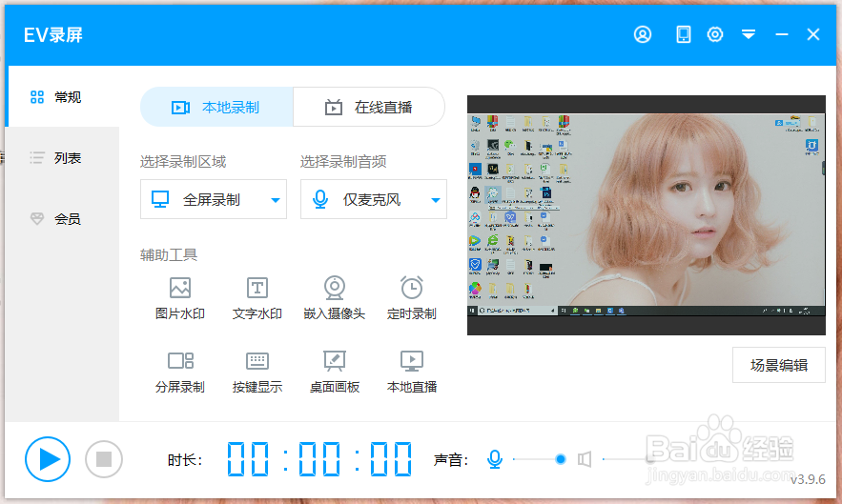Open the title bar dropdown menu triangle

pos(749,35)
